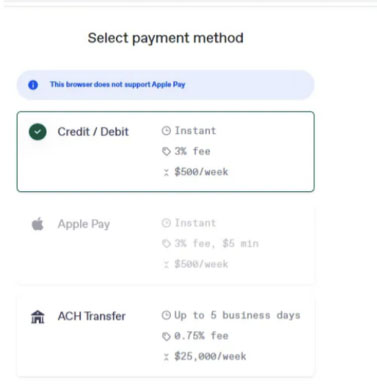This screenshot has width=377, height=391.
Task: Click the clock icon beside Up to 5 business days
Action: click(x=166, y=315)
